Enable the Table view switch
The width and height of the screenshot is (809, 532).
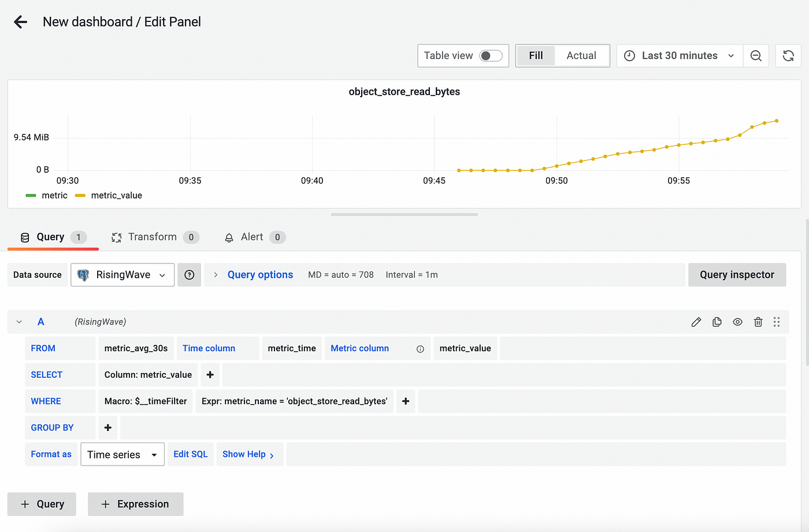tap(491, 55)
